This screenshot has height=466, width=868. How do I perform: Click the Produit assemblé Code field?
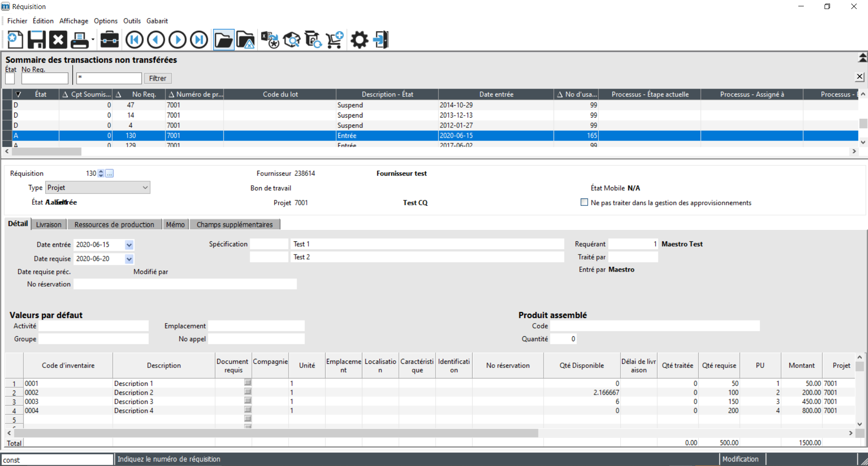[655, 326]
